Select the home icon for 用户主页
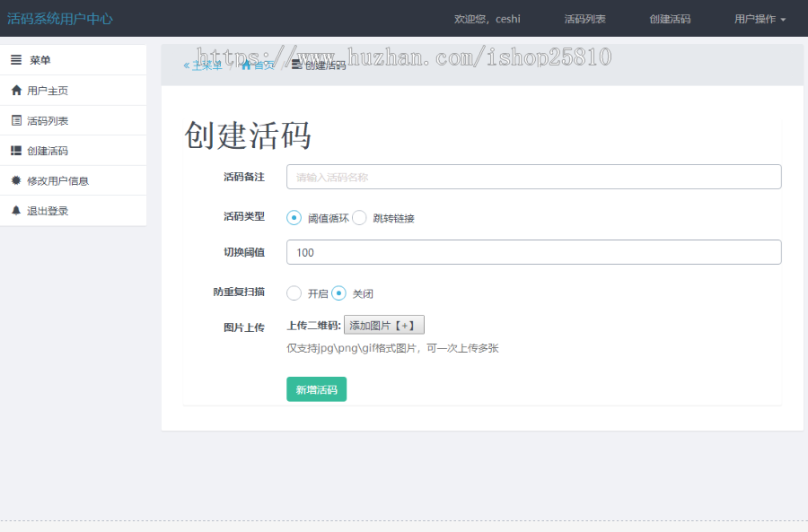 point(16,90)
